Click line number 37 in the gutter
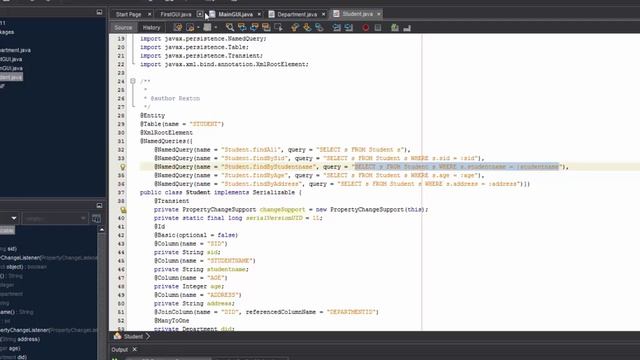Screen dimensions: 640x360 tap(121, 192)
